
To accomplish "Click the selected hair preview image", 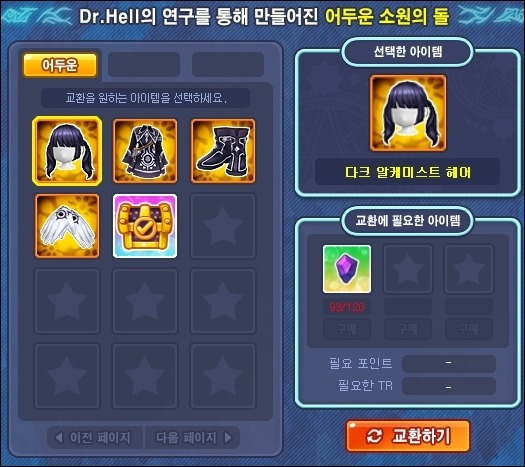I will click(x=408, y=113).
